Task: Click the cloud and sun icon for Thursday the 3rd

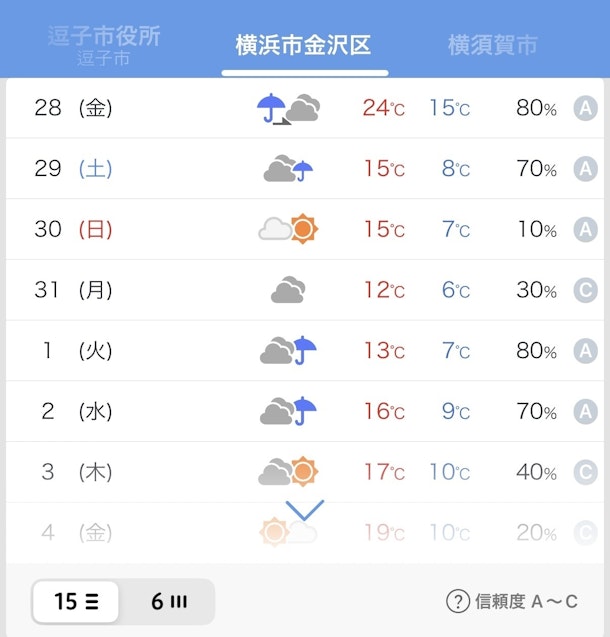Action: pyautogui.click(x=288, y=471)
